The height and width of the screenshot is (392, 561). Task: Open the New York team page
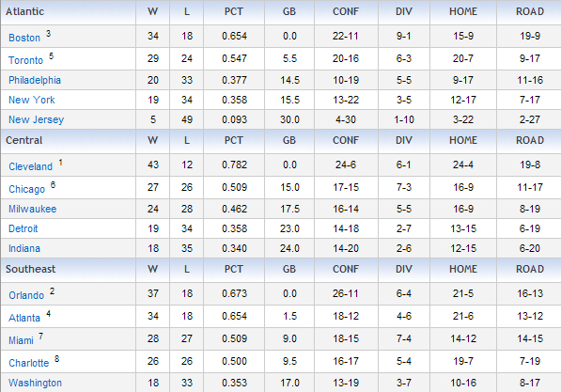[32, 100]
